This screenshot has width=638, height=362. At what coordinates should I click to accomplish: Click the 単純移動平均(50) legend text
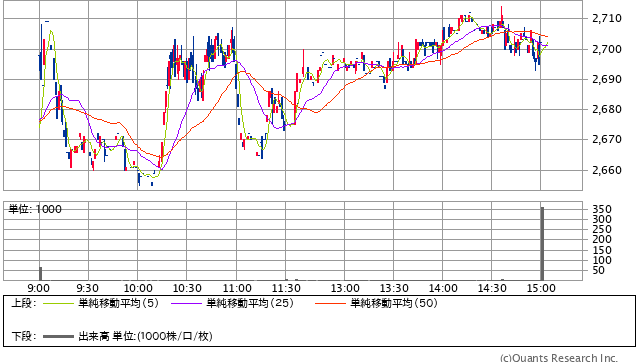394,303
